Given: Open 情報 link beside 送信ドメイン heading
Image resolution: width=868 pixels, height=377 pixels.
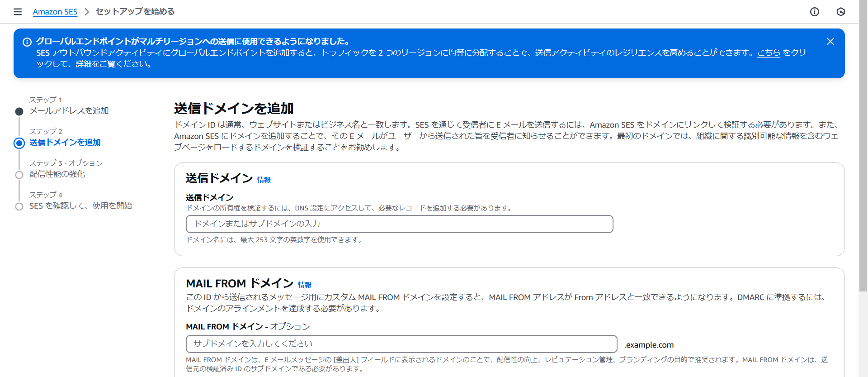Looking at the screenshot, I should click(x=264, y=180).
